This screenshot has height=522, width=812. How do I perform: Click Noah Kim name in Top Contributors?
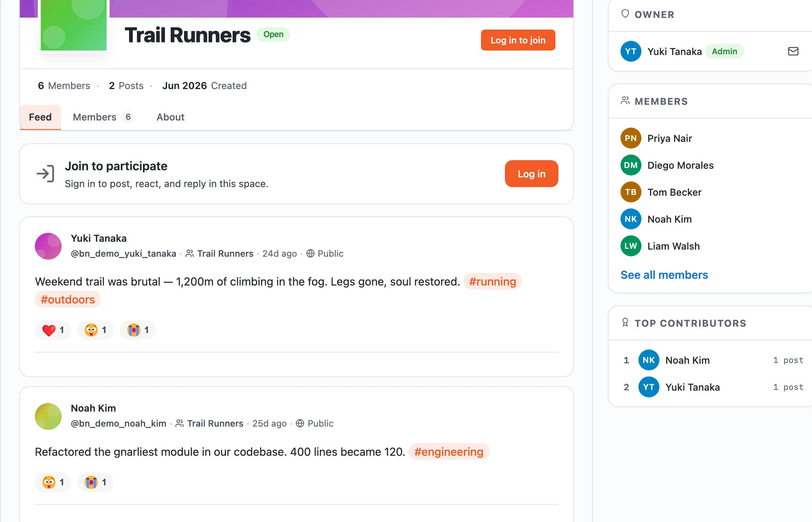(x=687, y=360)
